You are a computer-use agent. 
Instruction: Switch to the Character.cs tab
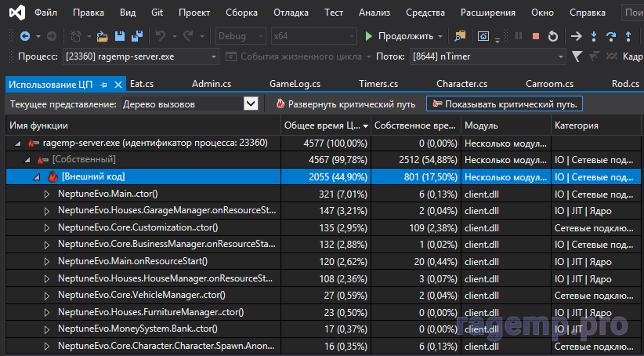(x=461, y=84)
